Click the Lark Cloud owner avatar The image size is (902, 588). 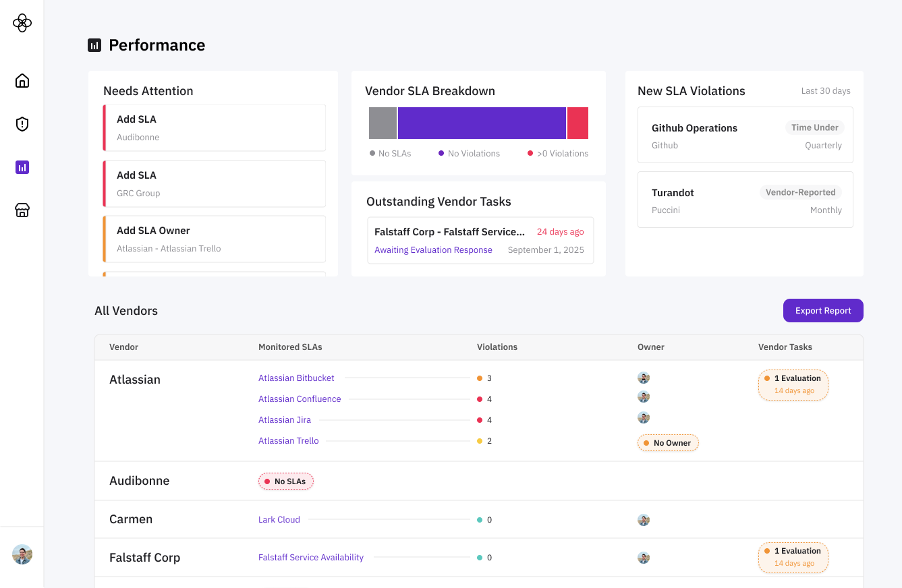point(644,520)
